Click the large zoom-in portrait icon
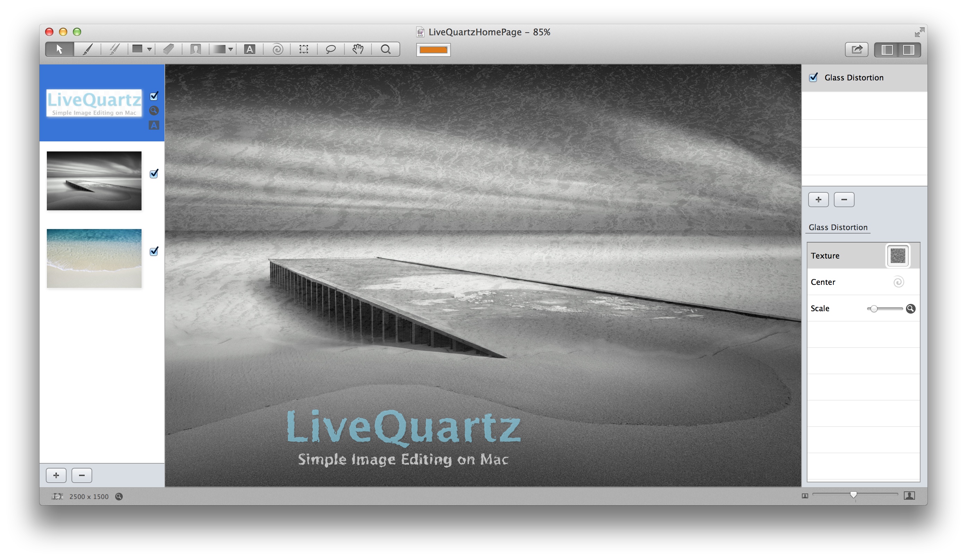 909,496
